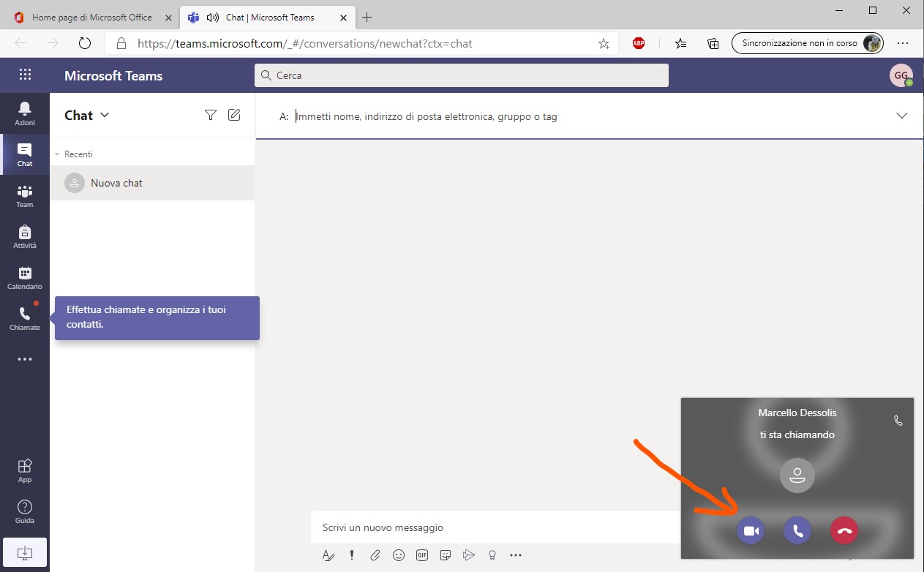Open a new browser tab
924x572 pixels.
pos(367,18)
